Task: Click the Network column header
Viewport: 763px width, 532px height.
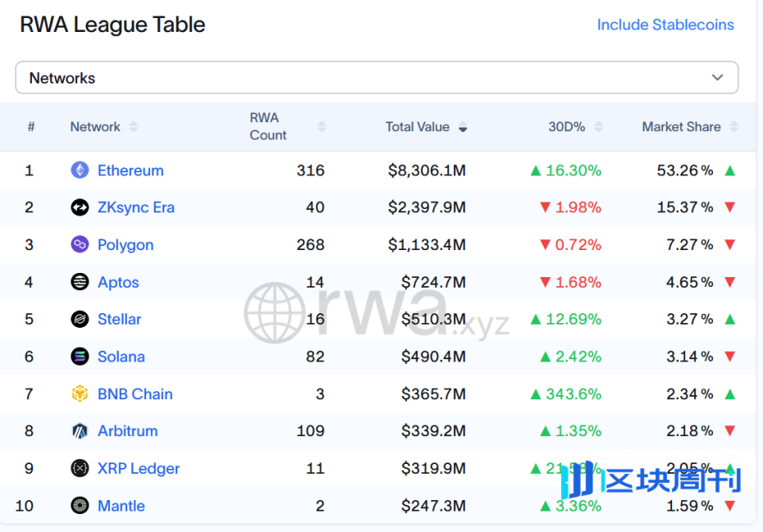Action: click(x=95, y=127)
